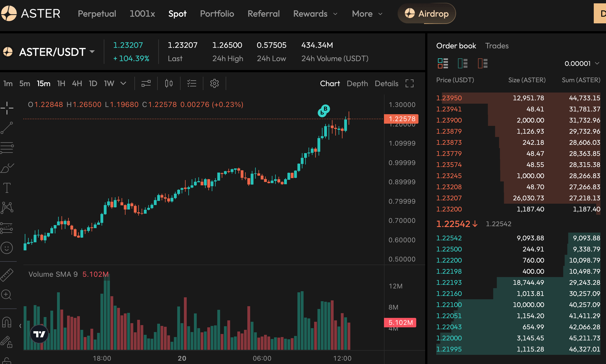
Task: Select the ruler measure tool
Action: [x=7, y=275]
